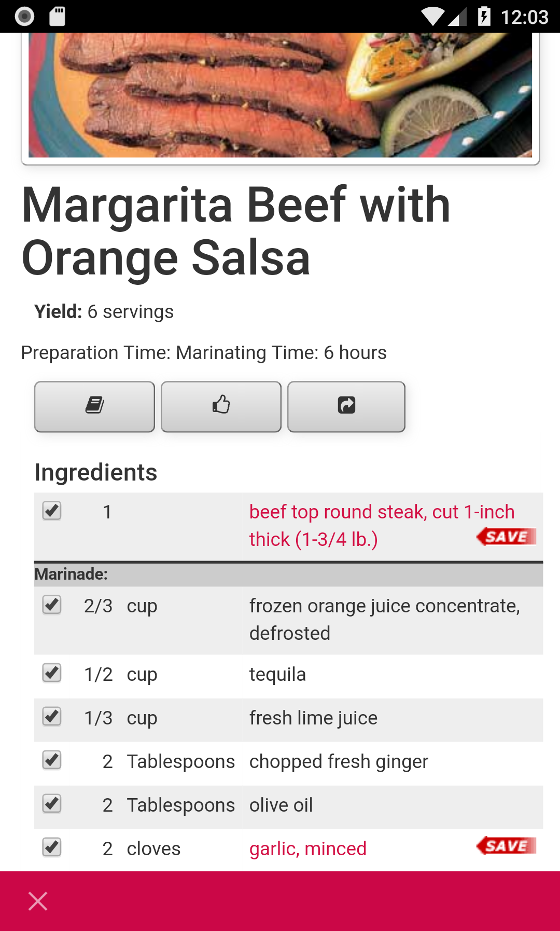Toggle the fresh lime juice checkbox
Image resolution: width=560 pixels, height=931 pixels.
tap(52, 717)
